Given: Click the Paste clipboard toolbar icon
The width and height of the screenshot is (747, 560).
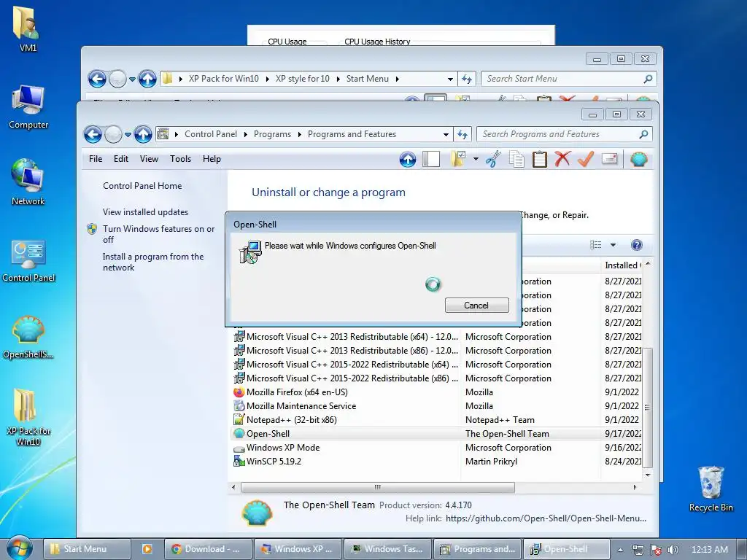Looking at the screenshot, I should [x=540, y=159].
